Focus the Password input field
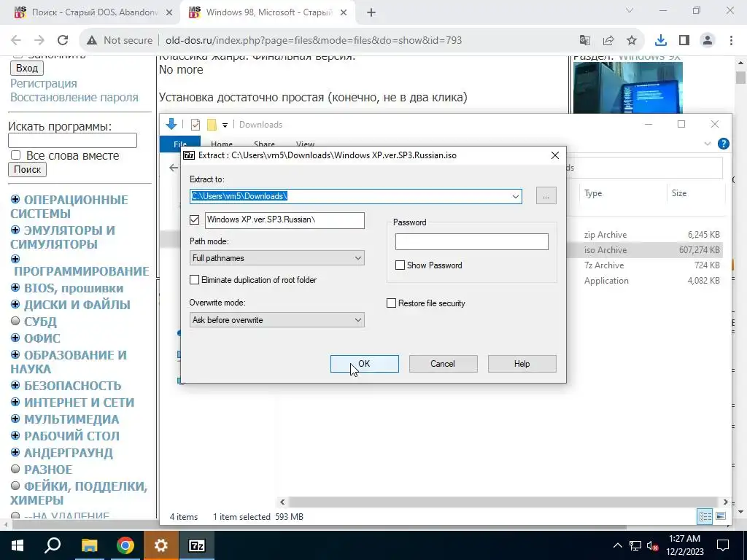747x560 pixels. point(472,241)
